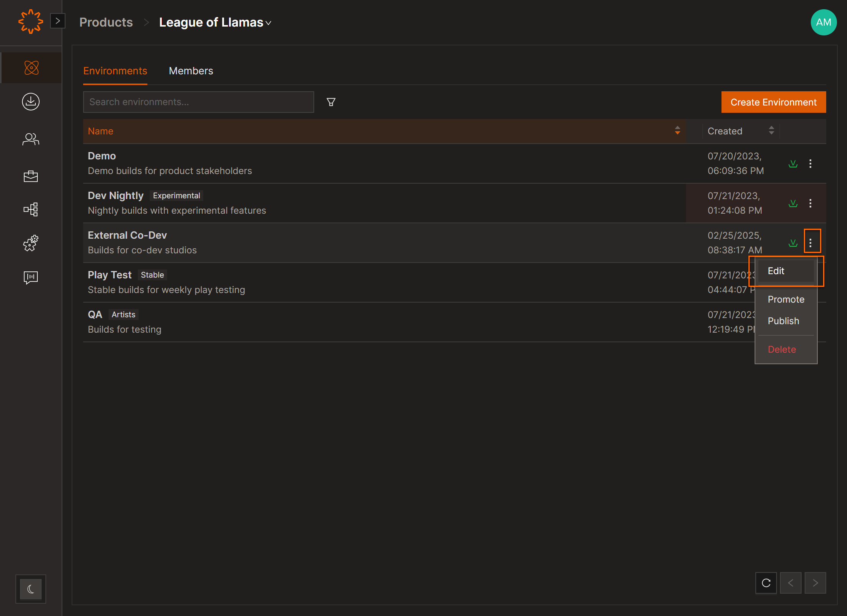Image resolution: width=847 pixels, height=616 pixels.
Task: Open the Dev Nightly row's three-dot menu
Action: click(x=810, y=203)
